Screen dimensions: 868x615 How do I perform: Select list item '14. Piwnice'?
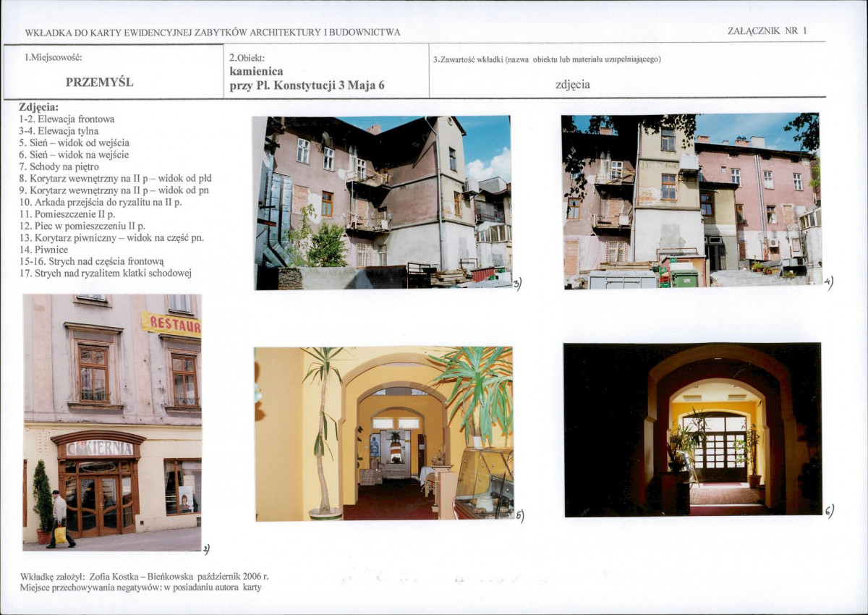point(43,250)
